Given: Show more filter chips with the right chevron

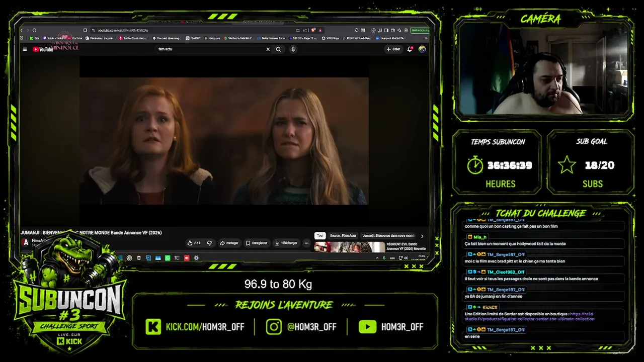Looking at the screenshot, I should (x=422, y=236).
